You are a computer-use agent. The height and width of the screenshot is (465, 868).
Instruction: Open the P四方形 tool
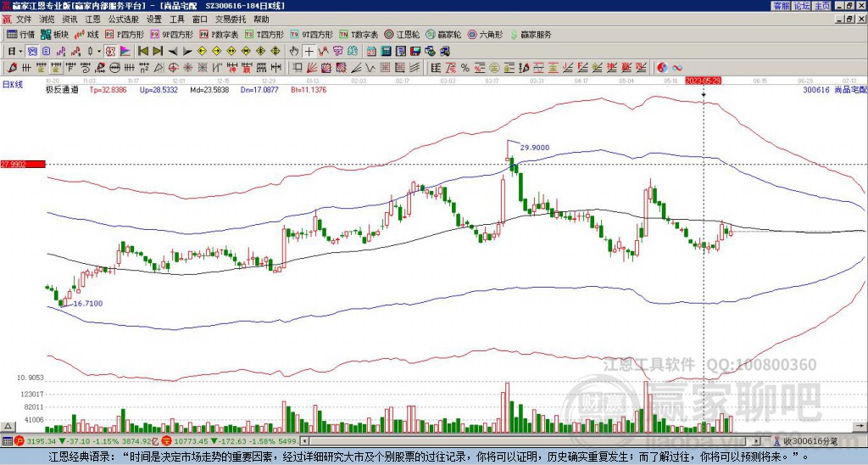(x=125, y=34)
